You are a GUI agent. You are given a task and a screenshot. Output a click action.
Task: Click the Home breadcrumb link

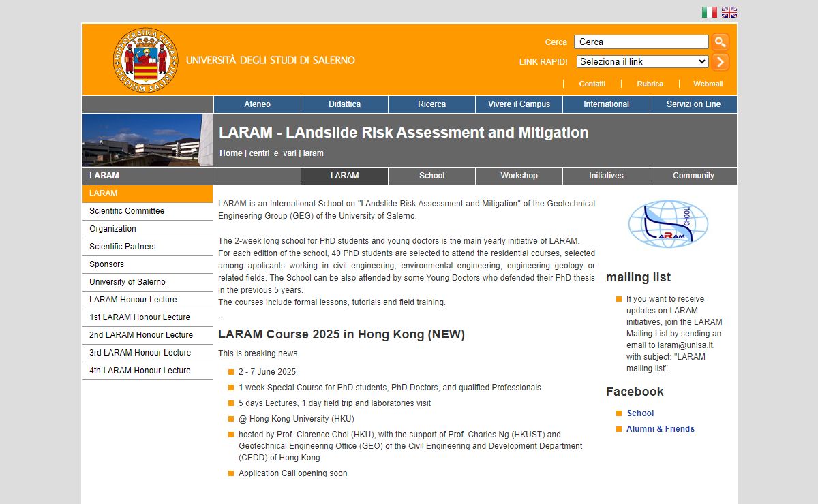click(230, 153)
